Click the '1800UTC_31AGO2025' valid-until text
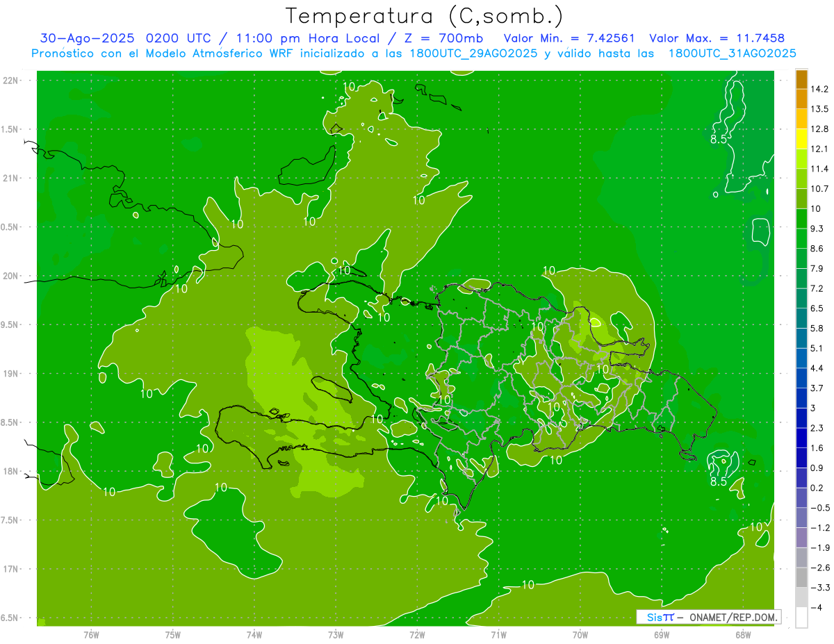This screenshot has height=644, width=834. (732, 53)
